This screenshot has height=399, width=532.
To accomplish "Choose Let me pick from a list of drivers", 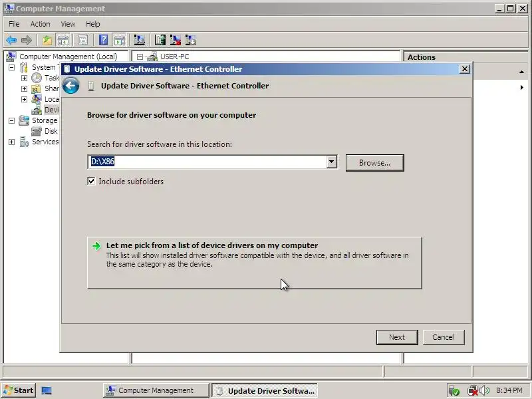I will pos(255,263).
